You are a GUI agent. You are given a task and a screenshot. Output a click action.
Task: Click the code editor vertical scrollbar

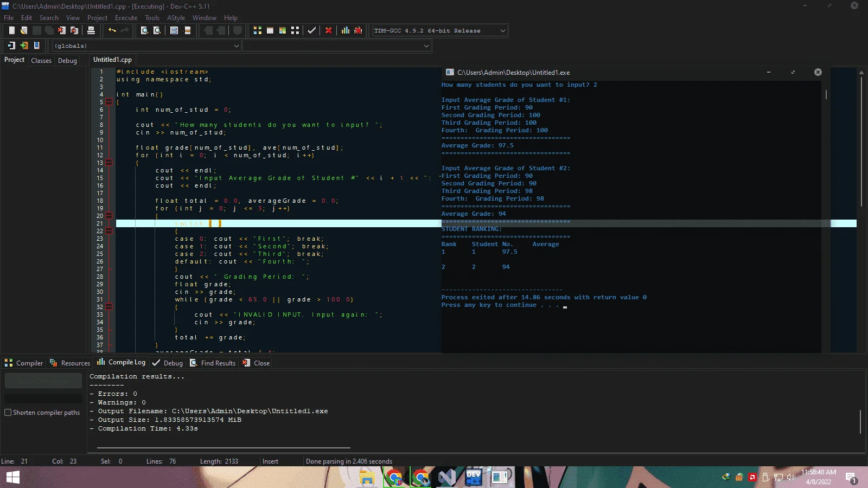point(861,141)
